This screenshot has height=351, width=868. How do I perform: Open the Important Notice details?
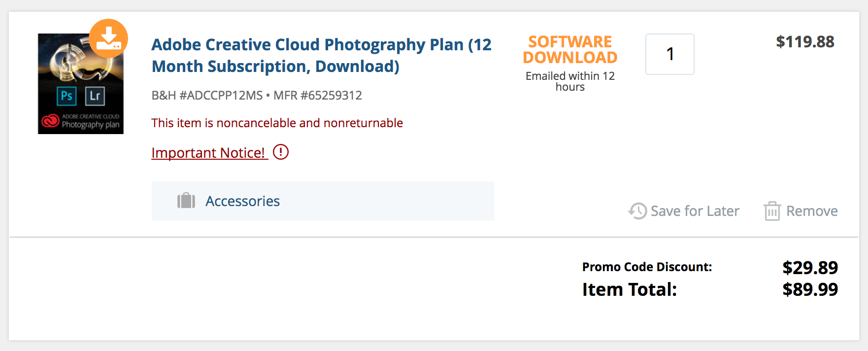(x=209, y=152)
